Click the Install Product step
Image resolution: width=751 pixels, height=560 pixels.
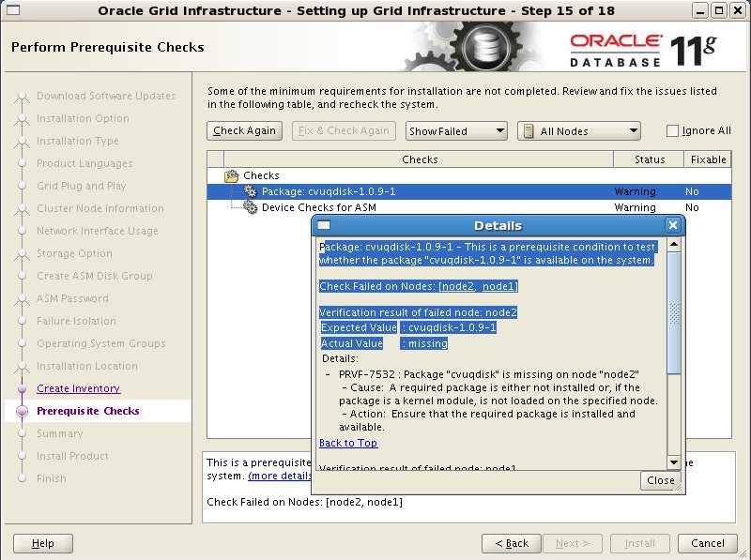pyautogui.click(x=72, y=456)
